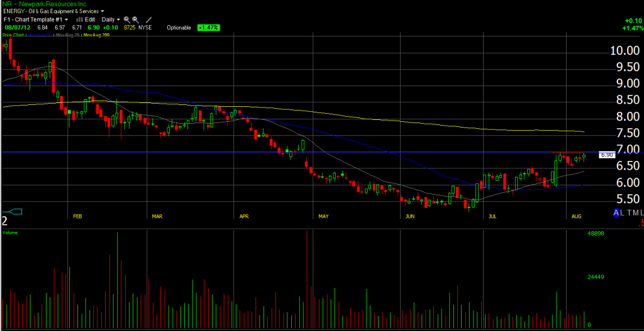This screenshot has height=331, width=644.
Task: Expand the ENERGY industry group dropdown
Action: (x=103, y=11)
